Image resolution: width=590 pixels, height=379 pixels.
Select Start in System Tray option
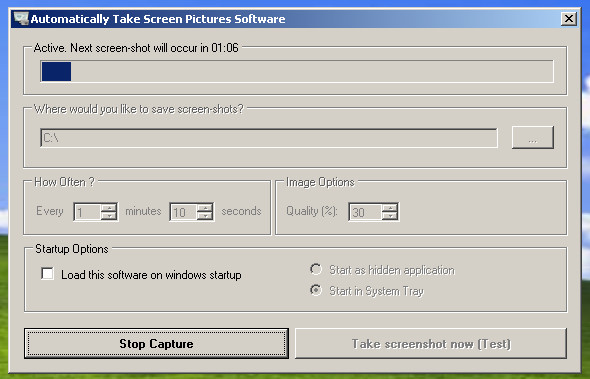(x=316, y=290)
